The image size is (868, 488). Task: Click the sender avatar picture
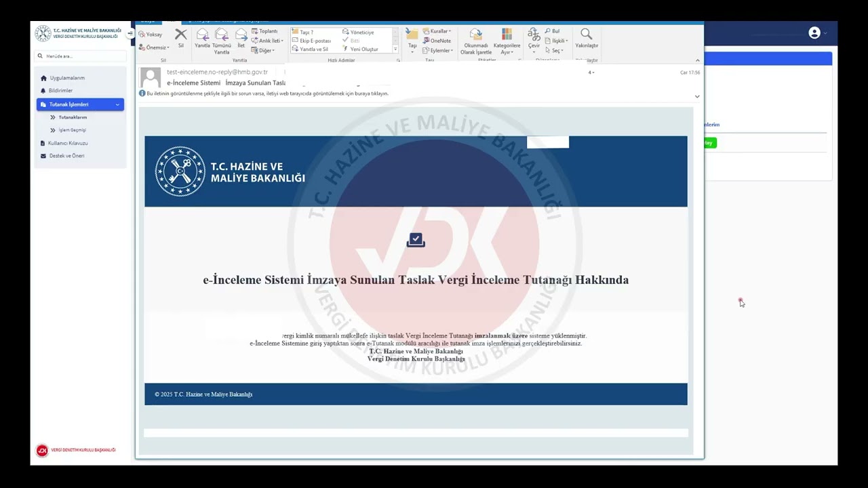point(151,77)
